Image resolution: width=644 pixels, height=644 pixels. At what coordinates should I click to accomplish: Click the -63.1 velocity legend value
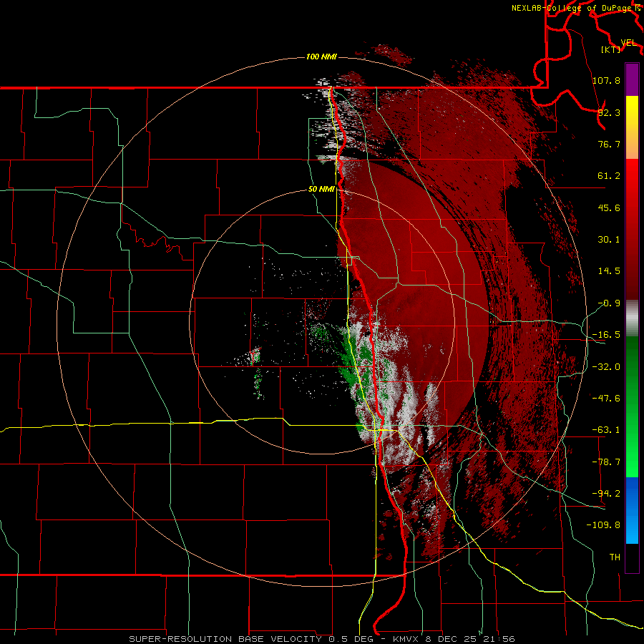coord(606,430)
